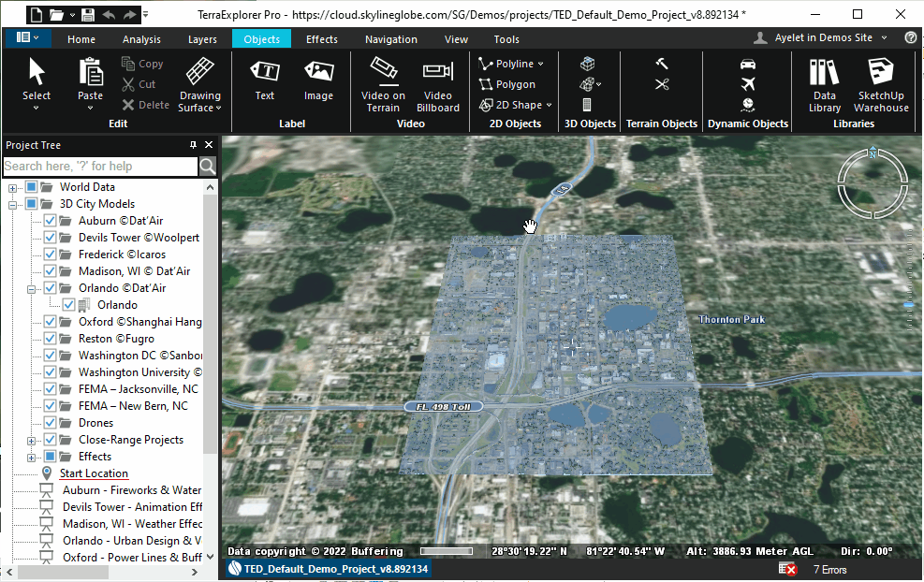
Task: Toggle the Madison, WI checkbox
Action: coord(51,271)
